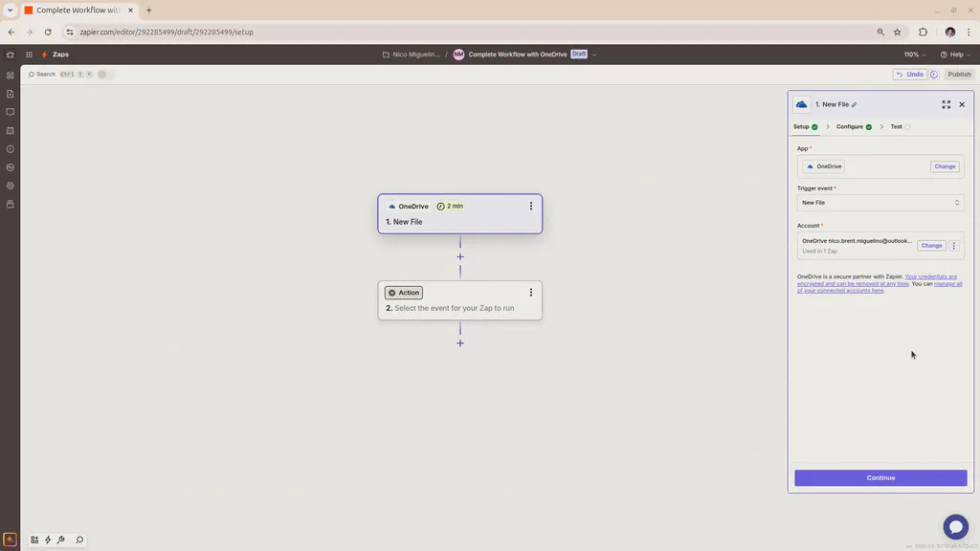Click the Test step status circle
The image size is (980, 551).
[x=907, y=126]
